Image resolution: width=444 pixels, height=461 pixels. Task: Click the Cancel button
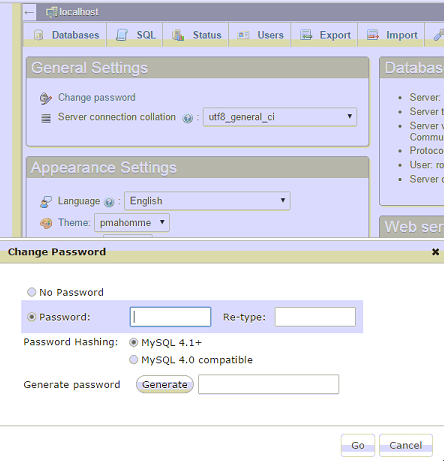point(406,445)
